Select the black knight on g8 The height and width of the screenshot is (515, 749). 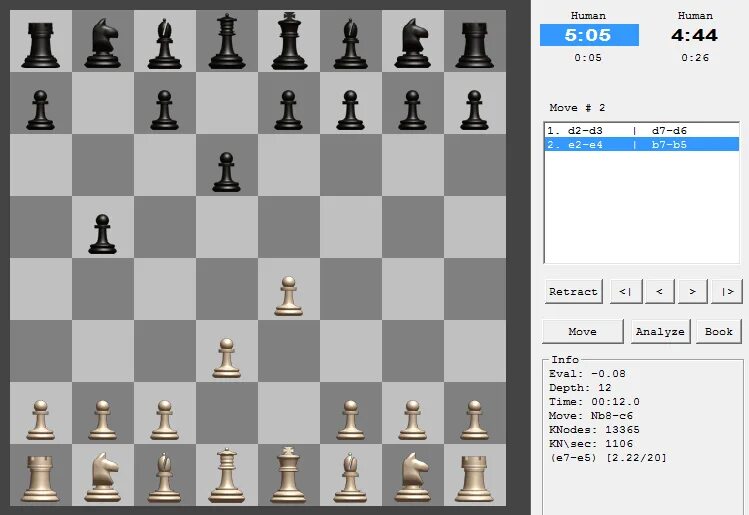coord(413,42)
